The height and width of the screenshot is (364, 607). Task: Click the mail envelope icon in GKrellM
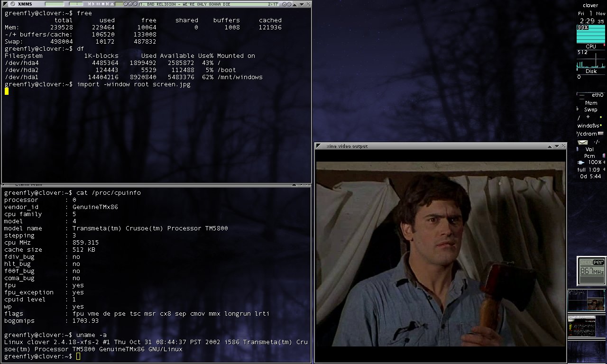[583, 142]
